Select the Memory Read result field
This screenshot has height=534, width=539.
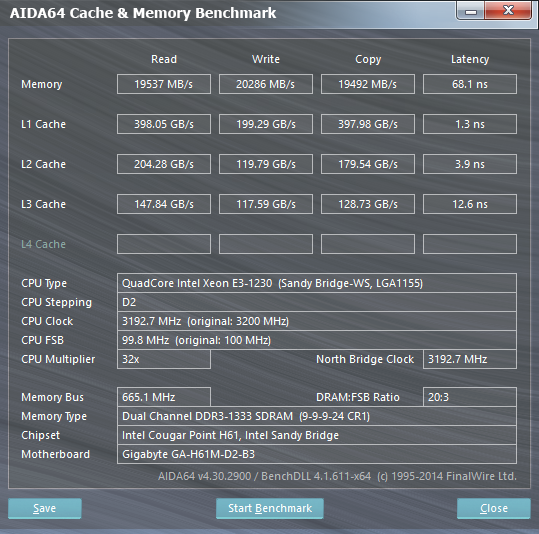click(164, 84)
